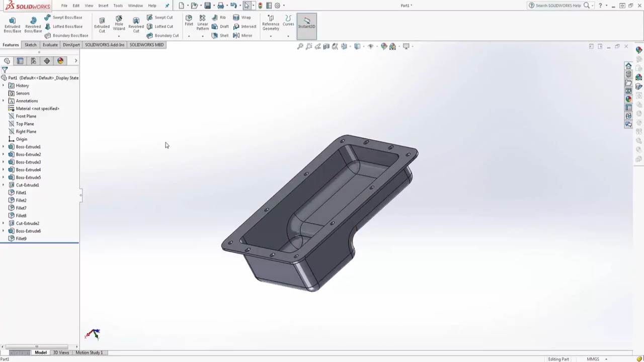
Task: Expand the Cut-Extrude1 feature
Action: click(x=4, y=185)
